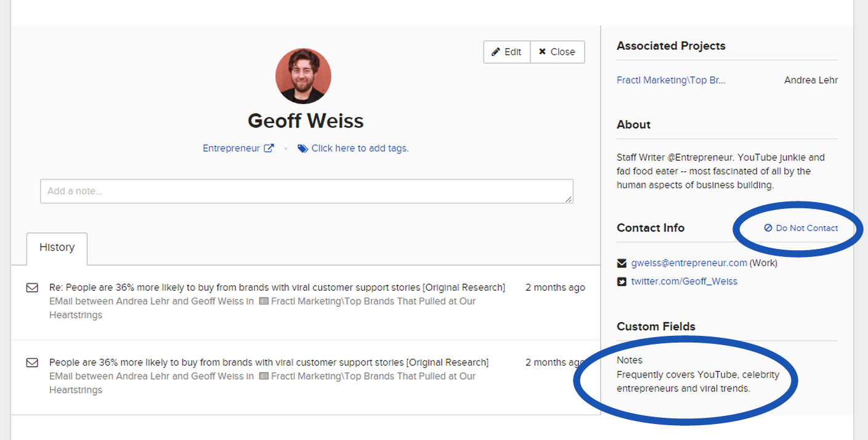Select the History tab
Image resolution: width=868 pixels, height=440 pixels.
pyautogui.click(x=57, y=248)
